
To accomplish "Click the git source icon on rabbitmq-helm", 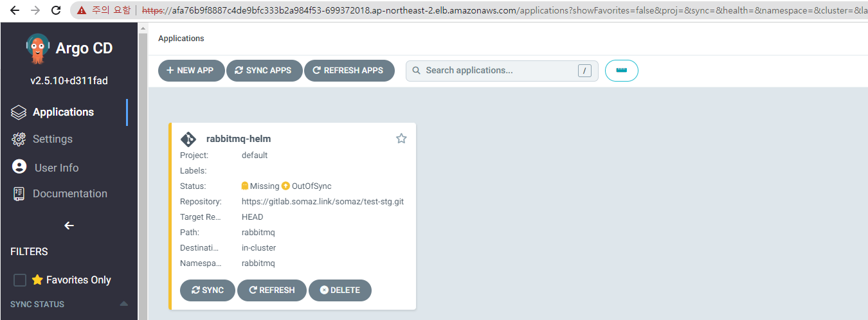I will pyautogui.click(x=188, y=139).
